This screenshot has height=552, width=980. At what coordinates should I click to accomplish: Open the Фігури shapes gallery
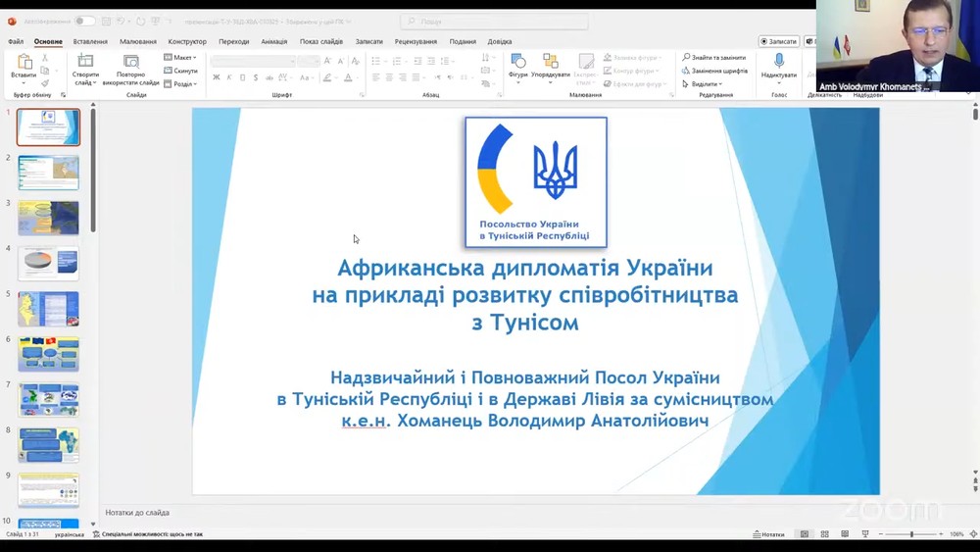tap(518, 68)
